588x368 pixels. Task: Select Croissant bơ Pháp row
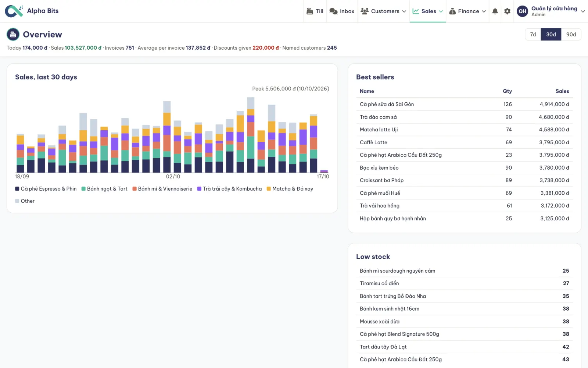point(465,180)
